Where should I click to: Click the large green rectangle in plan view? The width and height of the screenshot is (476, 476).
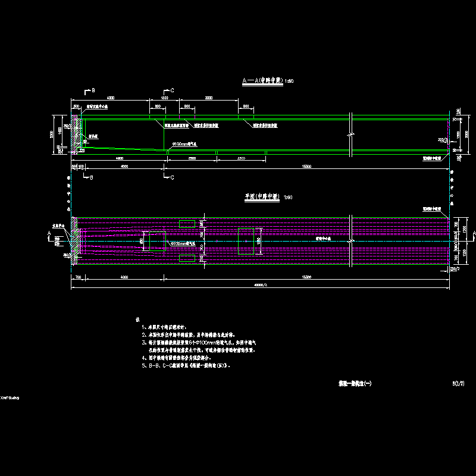pyautogui.click(x=246, y=241)
